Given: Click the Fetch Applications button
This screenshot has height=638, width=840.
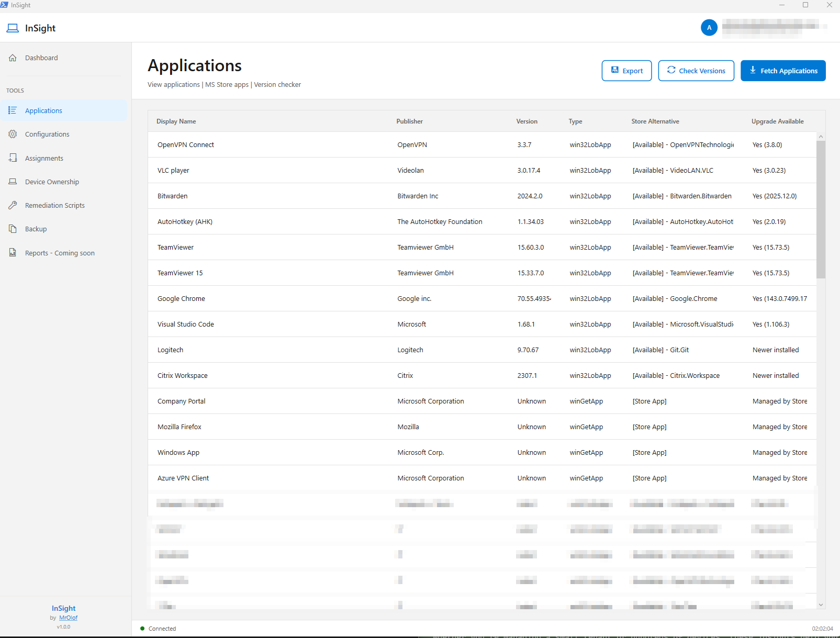Looking at the screenshot, I should 783,71.
